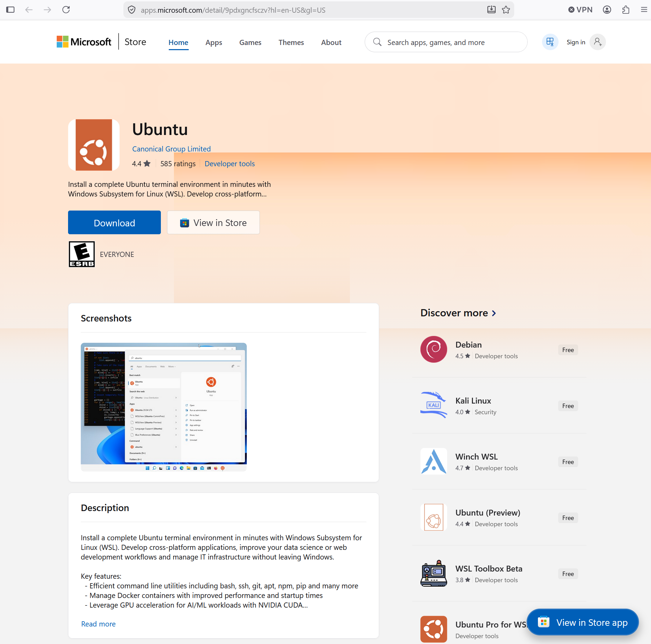The height and width of the screenshot is (644, 651).
Task: Click the Debian title
Action: tap(468, 344)
